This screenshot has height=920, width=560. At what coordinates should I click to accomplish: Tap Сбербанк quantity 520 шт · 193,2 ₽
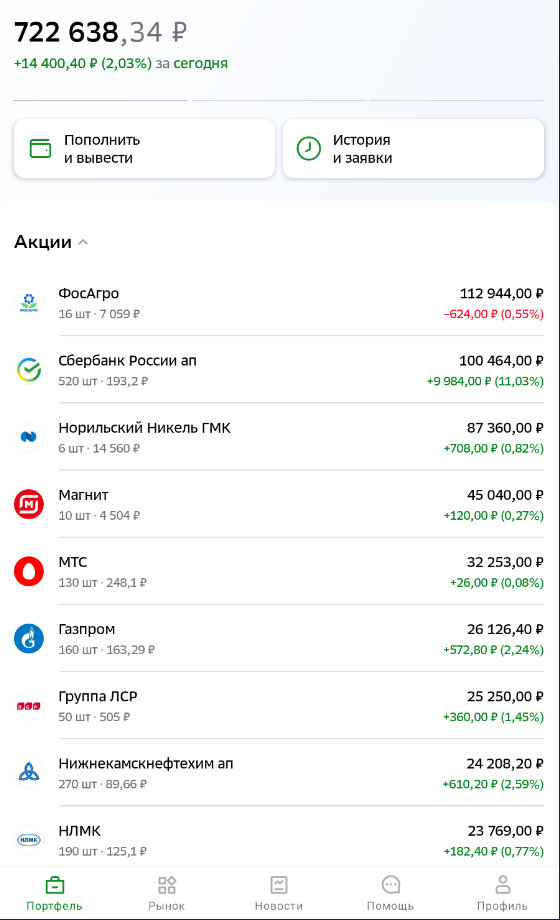(103, 381)
